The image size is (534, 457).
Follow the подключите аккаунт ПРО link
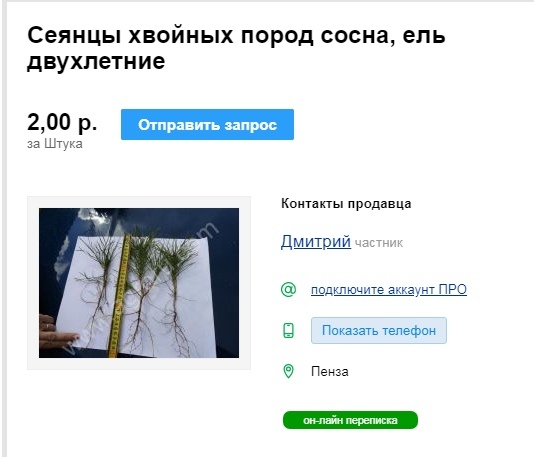389,289
